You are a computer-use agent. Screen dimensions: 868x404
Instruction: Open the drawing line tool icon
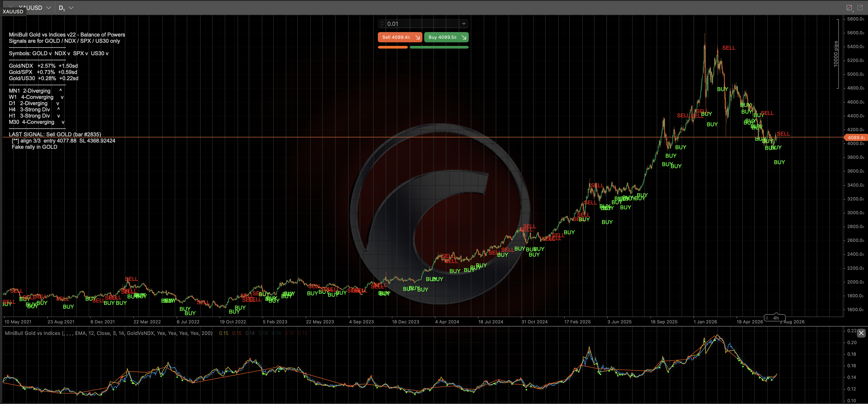[x=849, y=7]
